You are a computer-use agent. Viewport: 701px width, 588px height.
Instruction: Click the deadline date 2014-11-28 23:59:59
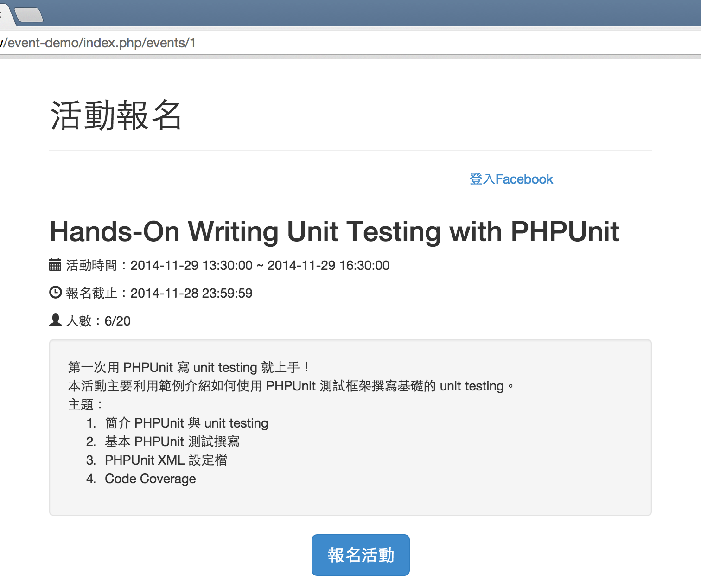(x=191, y=293)
